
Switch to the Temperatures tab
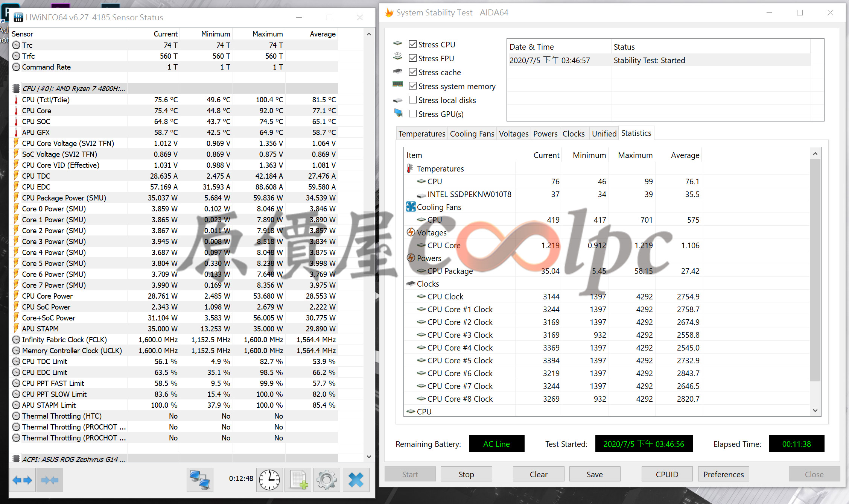pyautogui.click(x=422, y=134)
